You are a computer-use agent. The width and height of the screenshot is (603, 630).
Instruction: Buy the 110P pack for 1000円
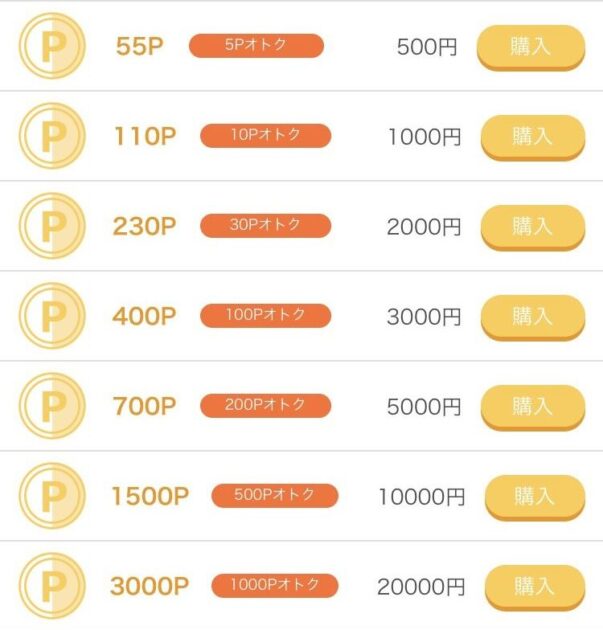[x=533, y=137]
